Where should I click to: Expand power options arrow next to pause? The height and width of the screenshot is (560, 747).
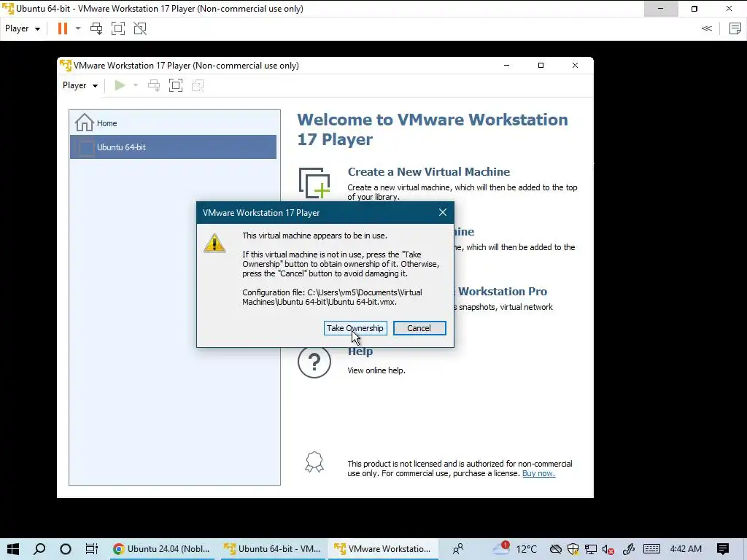[78, 28]
